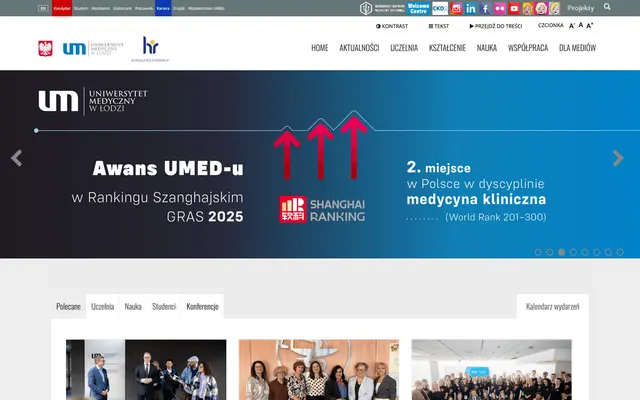Click the Shanghai Ranking banner slide

320,164
